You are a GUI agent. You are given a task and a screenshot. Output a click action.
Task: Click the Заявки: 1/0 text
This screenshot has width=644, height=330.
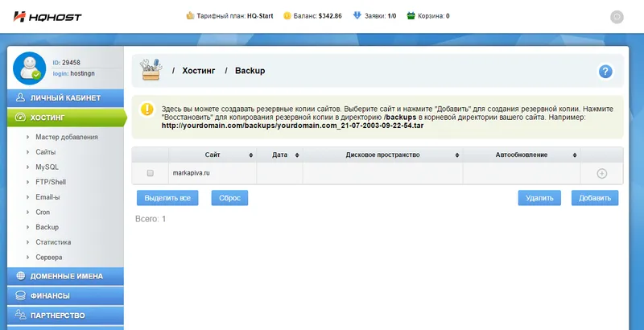pyautogui.click(x=380, y=16)
